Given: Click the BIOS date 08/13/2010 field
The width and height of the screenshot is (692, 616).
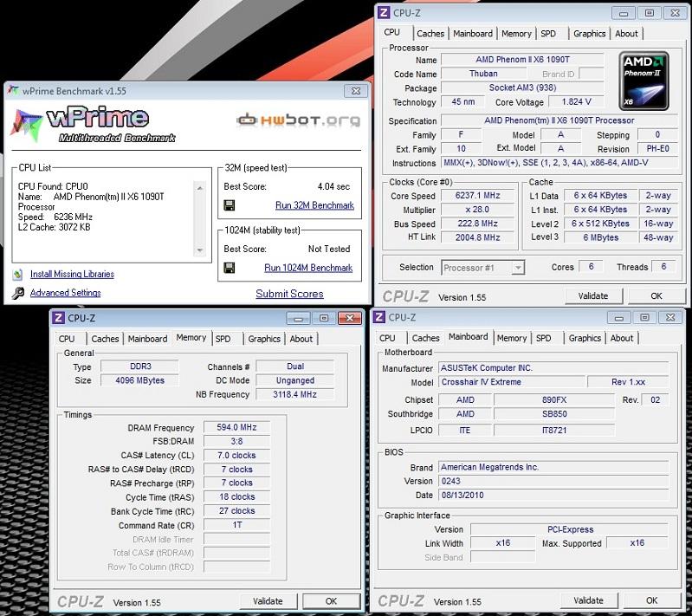Looking at the screenshot, I should click(x=553, y=495).
